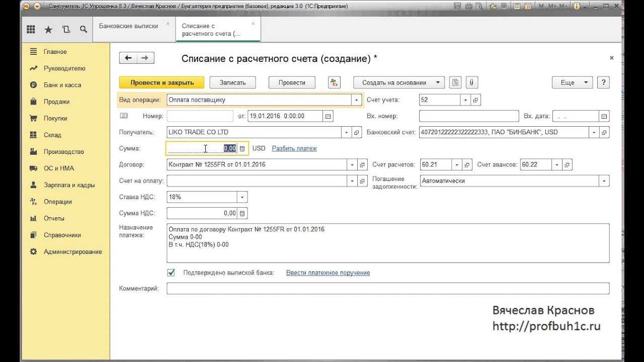Open help question mark button

[604, 82]
